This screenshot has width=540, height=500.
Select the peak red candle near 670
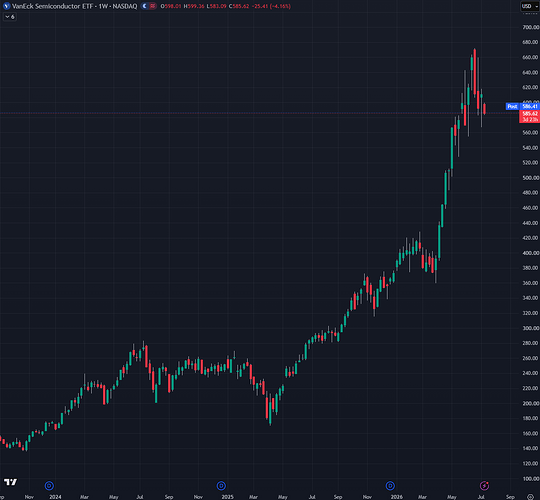click(475, 72)
